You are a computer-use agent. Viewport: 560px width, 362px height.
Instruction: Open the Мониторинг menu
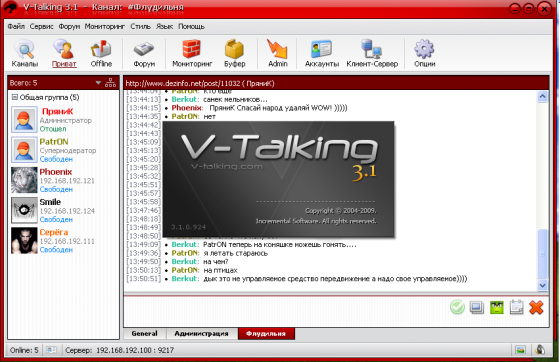coord(105,26)
